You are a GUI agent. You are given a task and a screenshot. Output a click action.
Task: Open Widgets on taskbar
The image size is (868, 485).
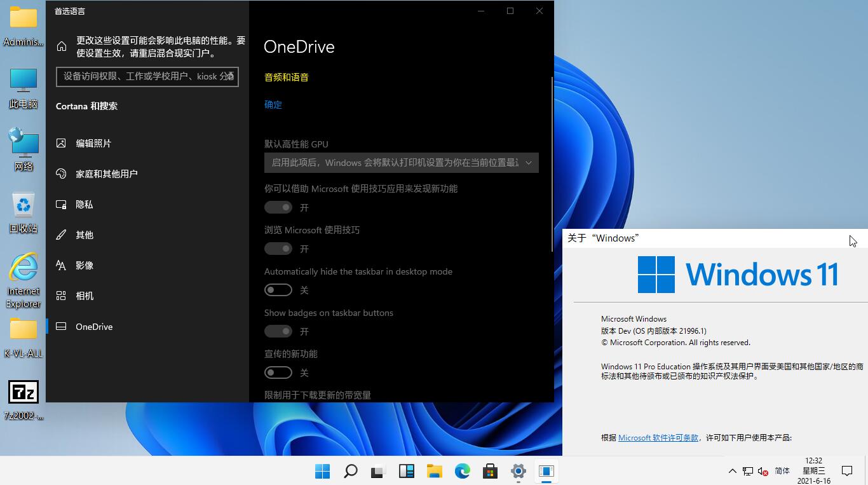pos(406,471)
